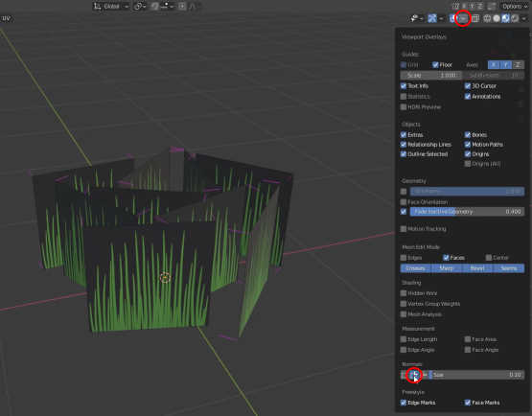Toggle the Show Overlays icon
Screen dimensions: 532x416
tap(452, 18)
